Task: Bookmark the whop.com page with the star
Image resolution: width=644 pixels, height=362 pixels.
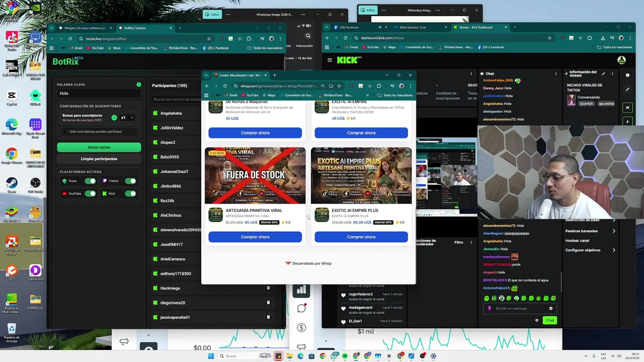Action: [339, 86]
